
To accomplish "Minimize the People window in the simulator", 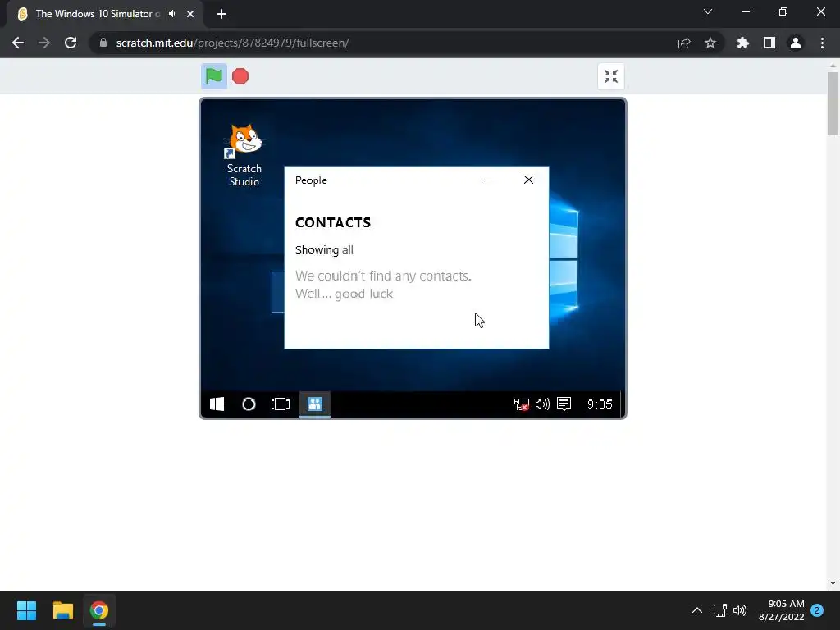I will click(x=487, y=180).
